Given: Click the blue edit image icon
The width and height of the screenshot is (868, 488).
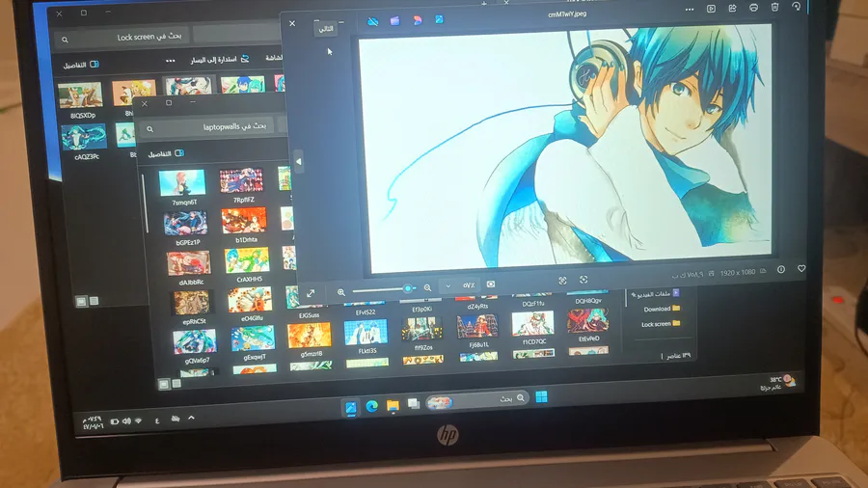Looking at the screenshot, I should point(439,19).
